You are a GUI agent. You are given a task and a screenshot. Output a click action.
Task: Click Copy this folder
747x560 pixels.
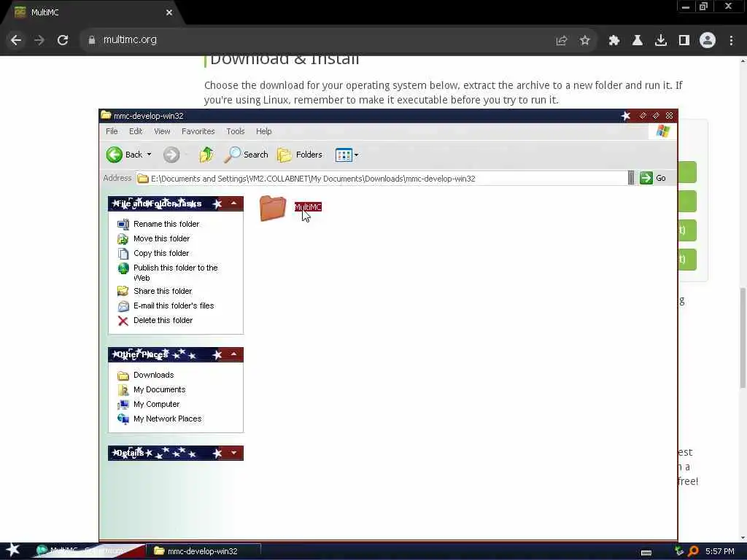point(161,253)
